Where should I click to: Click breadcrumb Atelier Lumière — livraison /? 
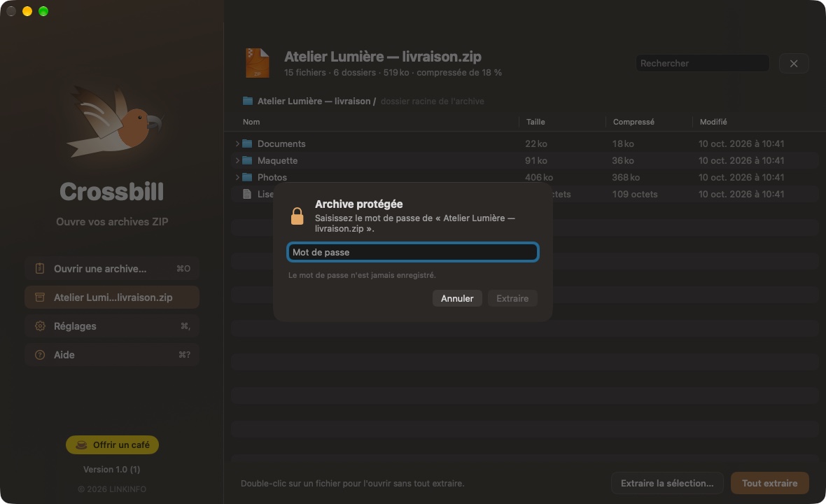(x=316, y=101)
